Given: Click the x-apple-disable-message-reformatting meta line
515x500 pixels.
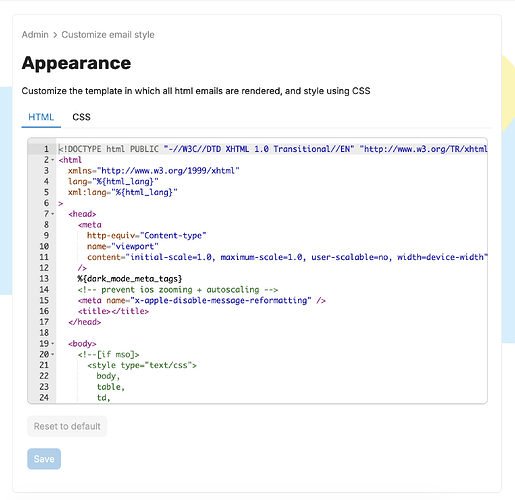Looking at the screenshot, I should [202, 300].
